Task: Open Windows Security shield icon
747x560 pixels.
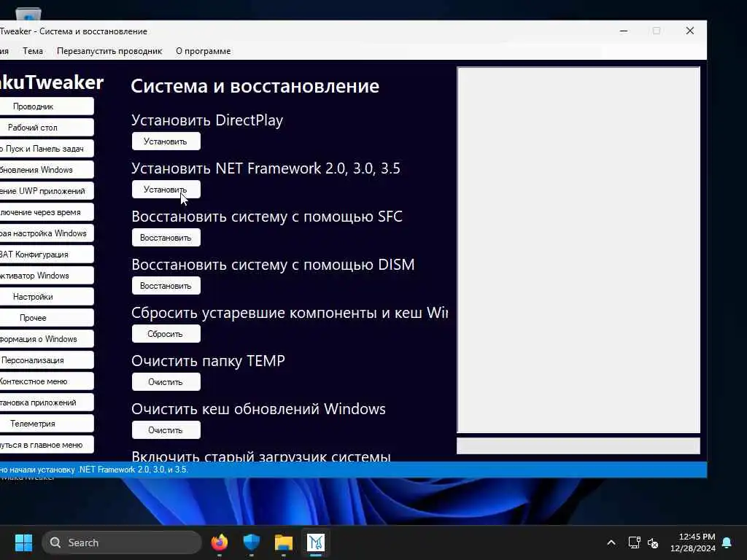Action: point(252,542)
